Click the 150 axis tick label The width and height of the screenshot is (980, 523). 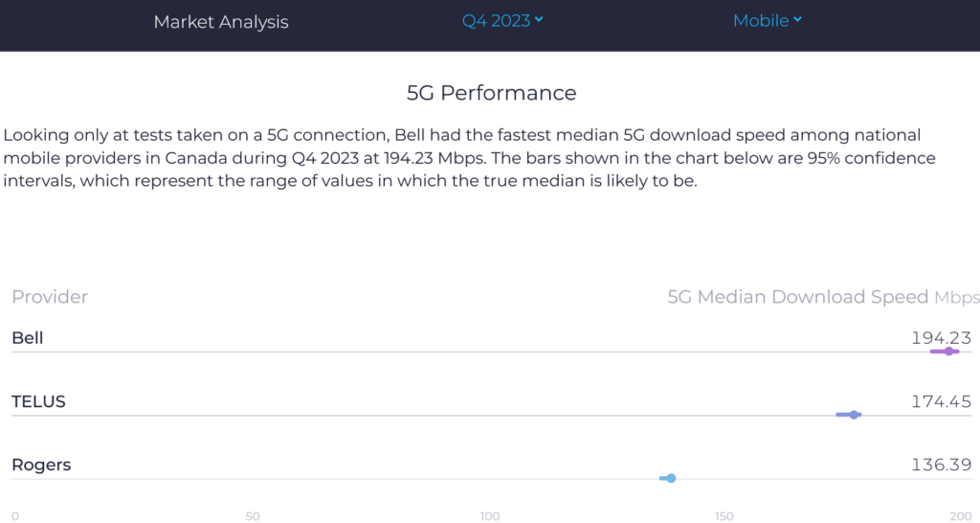tap(724, 516)
